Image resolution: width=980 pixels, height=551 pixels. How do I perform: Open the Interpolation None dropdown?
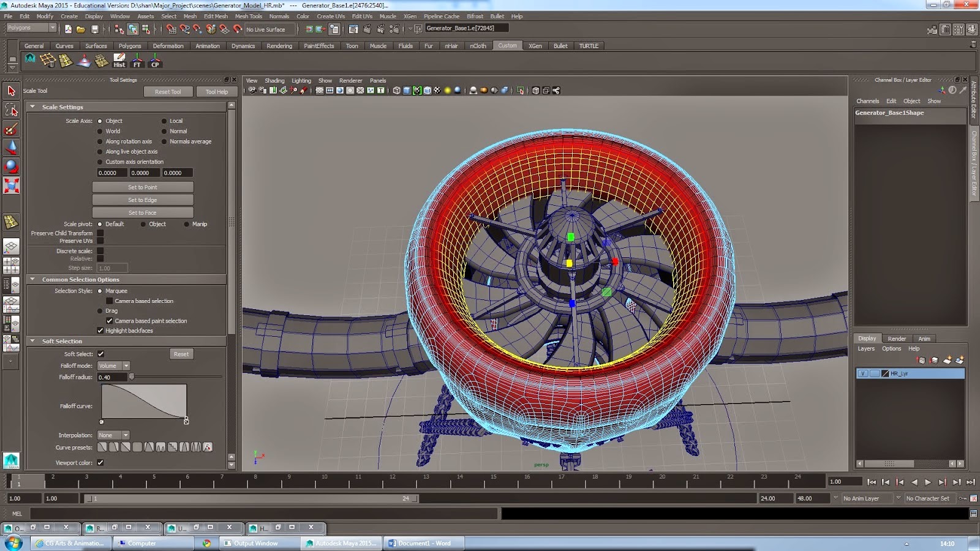pos(113,435)
